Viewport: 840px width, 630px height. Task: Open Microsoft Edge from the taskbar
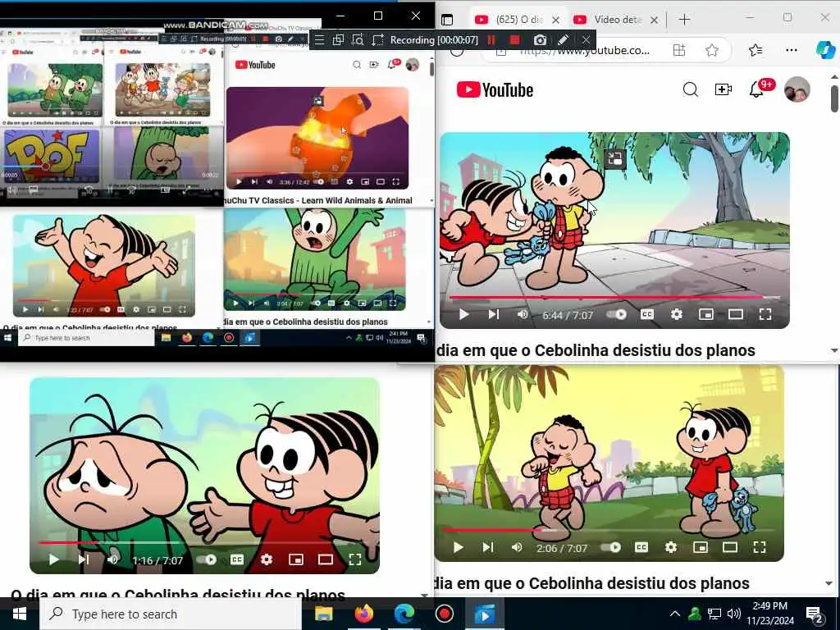[404, 614]
